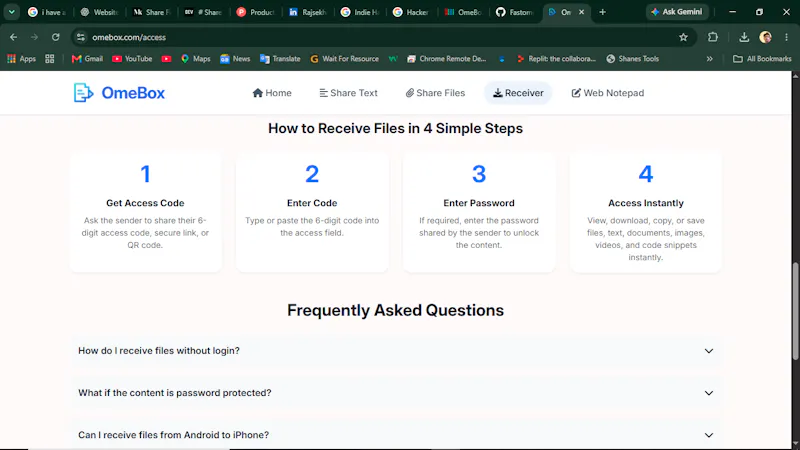
Task: Open the tab search dropdown arrow
Action: coord(11,12)
